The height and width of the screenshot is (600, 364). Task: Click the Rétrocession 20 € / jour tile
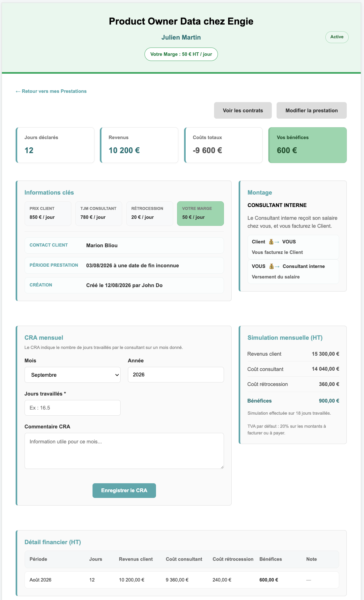pos(150,213)
